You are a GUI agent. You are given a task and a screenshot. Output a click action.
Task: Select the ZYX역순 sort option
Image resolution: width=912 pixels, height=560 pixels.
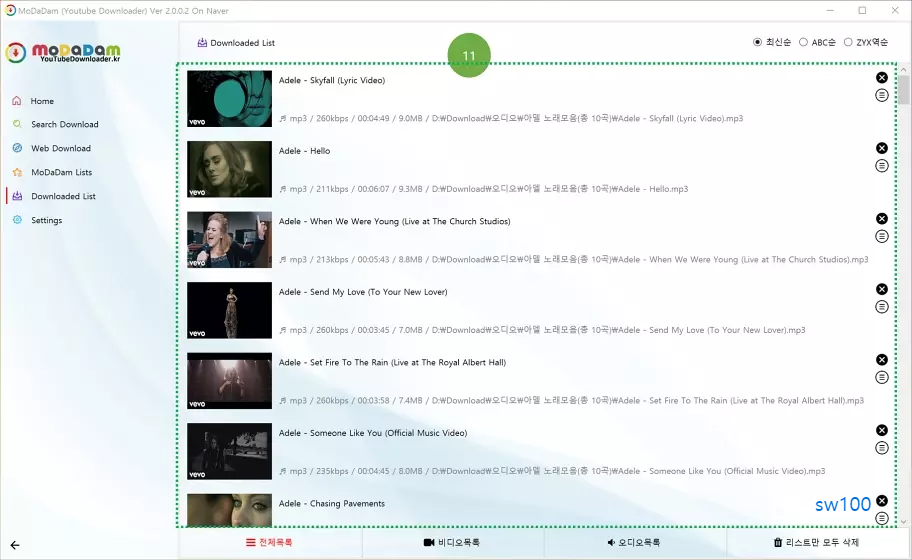[x=848, y=42]
